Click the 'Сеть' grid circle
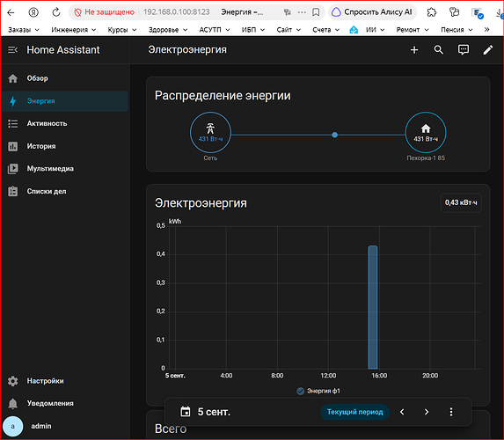The width and height of the screenshot is (504, 440). [210, 133]
